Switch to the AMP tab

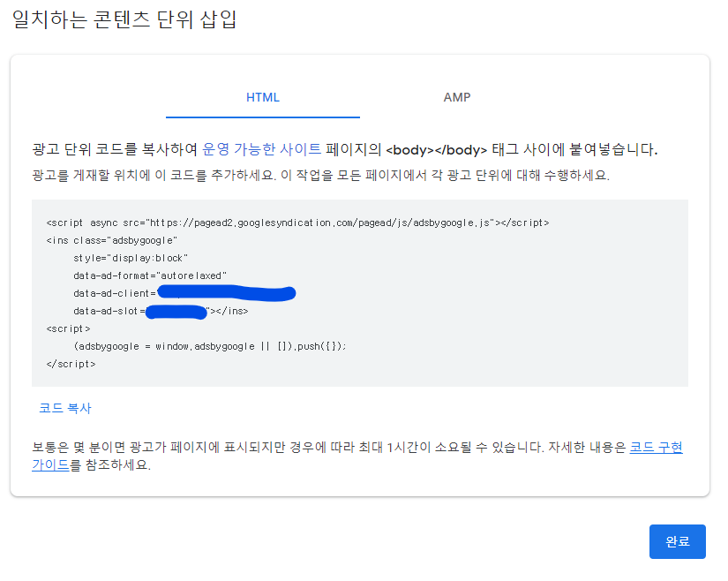coord(457,97)
